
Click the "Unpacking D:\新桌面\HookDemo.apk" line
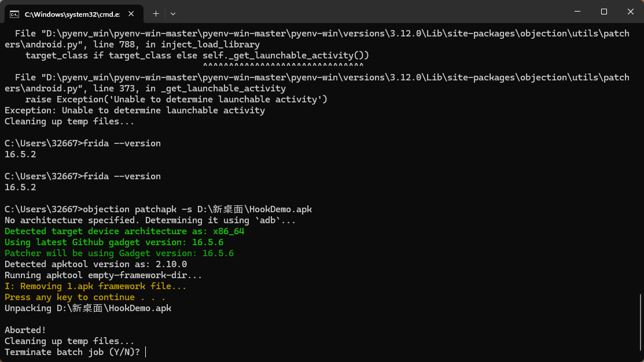point(88,308)
